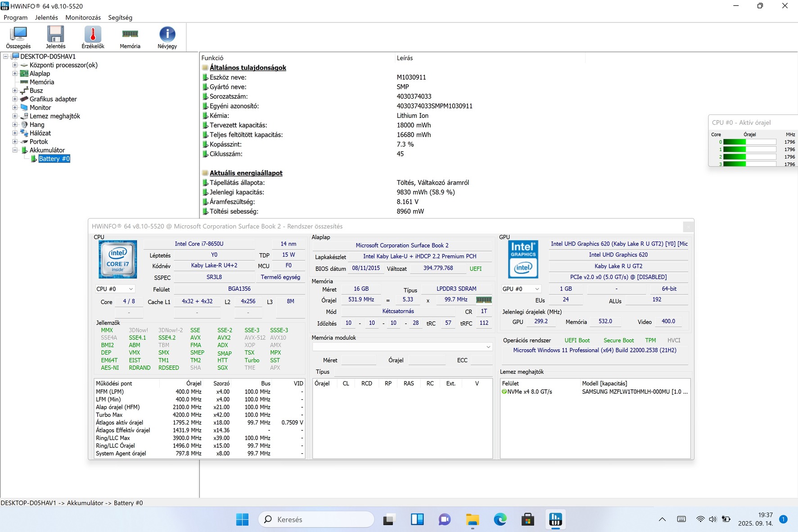Open the Memória modulok dropdown list
Viewport: 798px width, 532px height.
[x=402, y=347]
